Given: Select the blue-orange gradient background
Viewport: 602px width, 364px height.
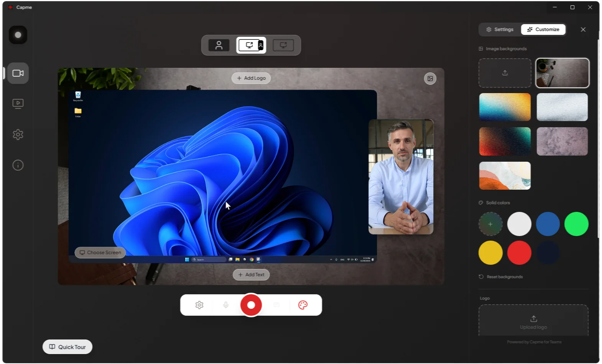Looking at the screenshot, I should point(505,107).
